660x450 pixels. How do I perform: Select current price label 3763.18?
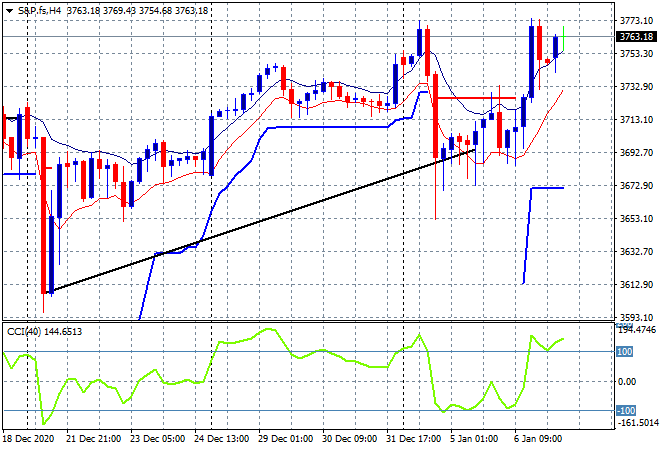[636, 37]
